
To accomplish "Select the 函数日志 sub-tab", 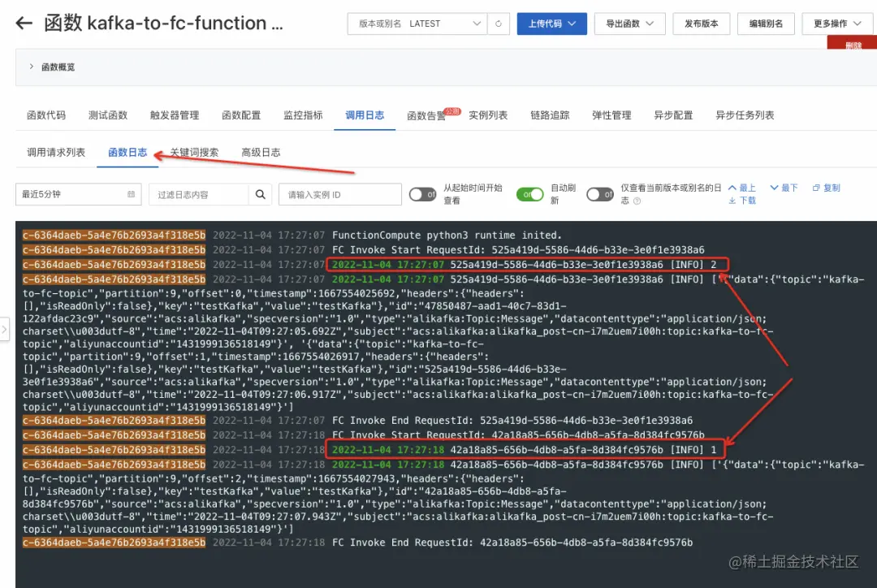I will pyautogui.click(x=127, y=152).
